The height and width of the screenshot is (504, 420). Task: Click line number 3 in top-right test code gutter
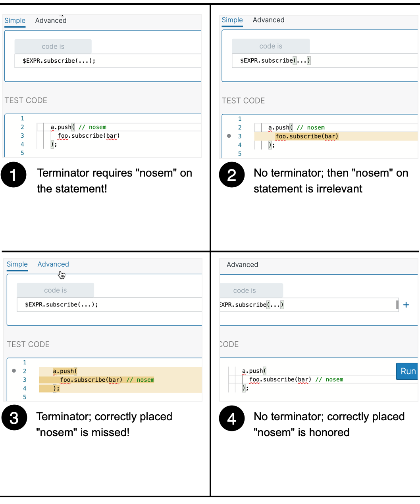(239, 136)
